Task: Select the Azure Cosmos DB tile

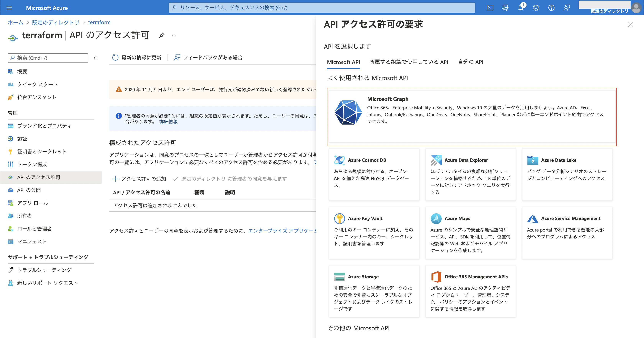Action: (374, 175)
